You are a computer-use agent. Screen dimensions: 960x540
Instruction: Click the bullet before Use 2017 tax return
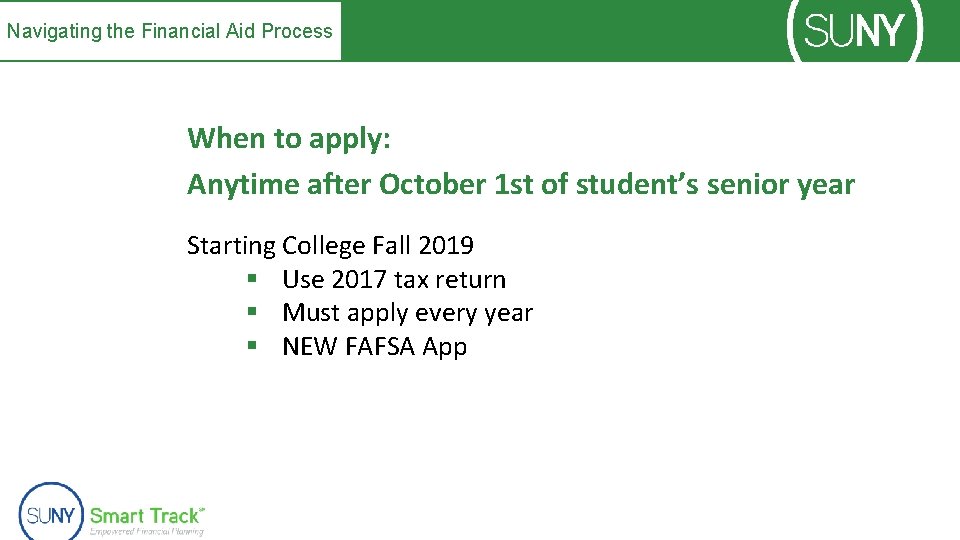pos(254,280)
